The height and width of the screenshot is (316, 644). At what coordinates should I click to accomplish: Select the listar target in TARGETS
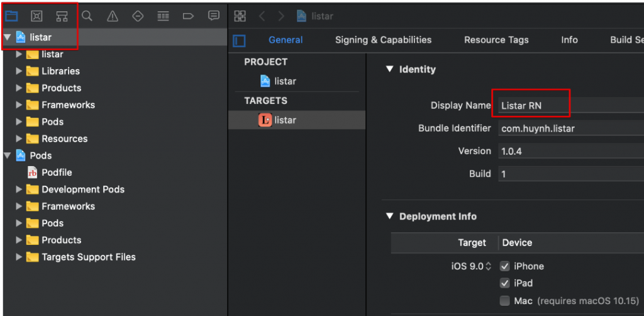coord(285,120)
